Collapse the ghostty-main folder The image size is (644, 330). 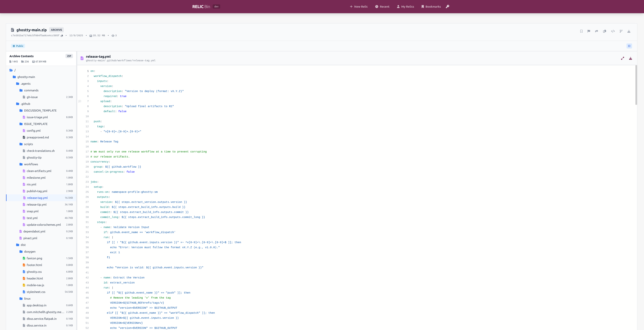click(x=41, y=77)
